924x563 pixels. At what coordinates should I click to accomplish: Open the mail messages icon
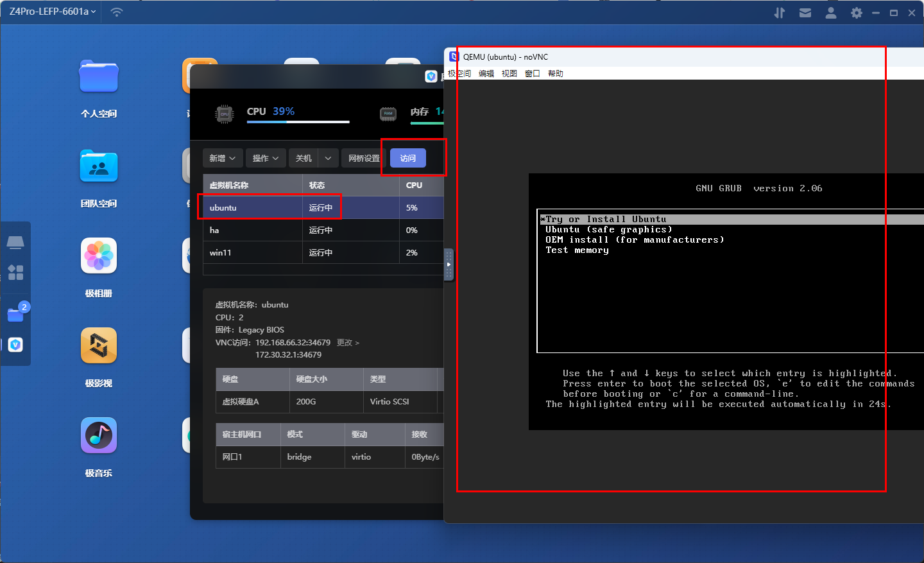coord(805,13)
